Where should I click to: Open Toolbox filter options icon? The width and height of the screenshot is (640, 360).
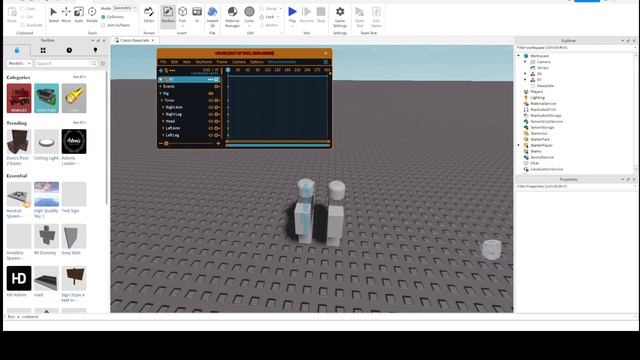[x=103, y=63]
